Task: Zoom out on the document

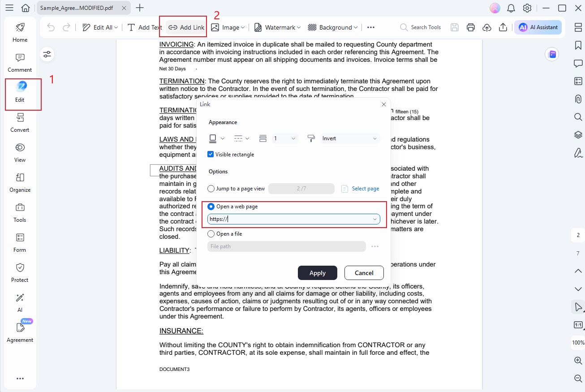Action: [x=578, y=379]
